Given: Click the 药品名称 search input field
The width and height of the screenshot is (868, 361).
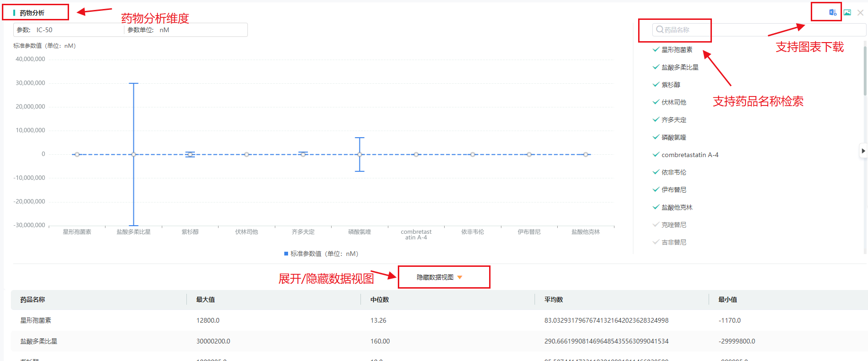Looking at the screenshot, I should (757, 30).
